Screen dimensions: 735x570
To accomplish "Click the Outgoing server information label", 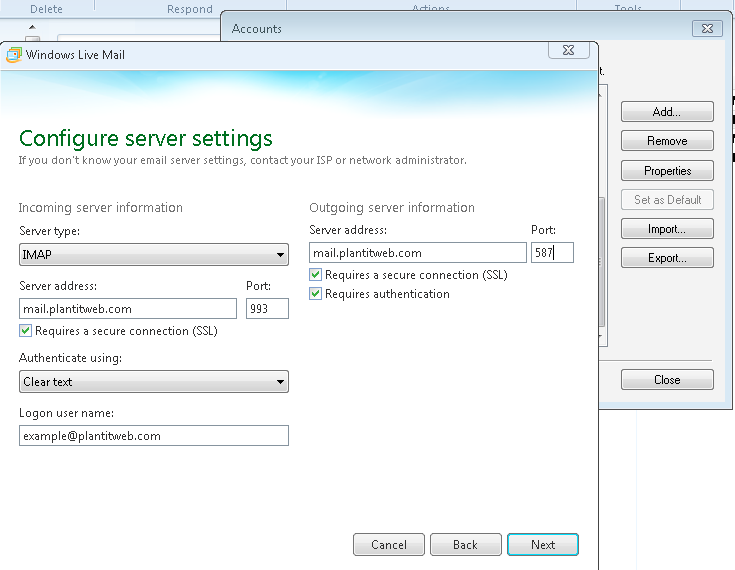I will [392, 208].
